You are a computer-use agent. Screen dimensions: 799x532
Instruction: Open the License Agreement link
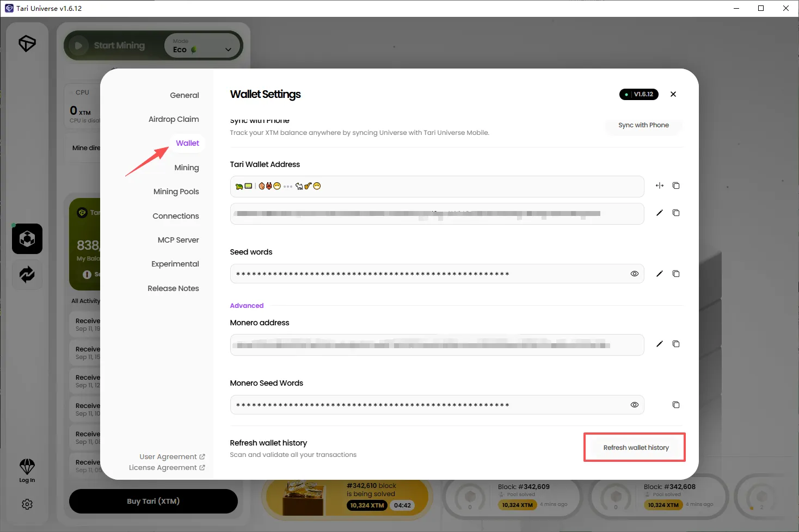(167, 468)
